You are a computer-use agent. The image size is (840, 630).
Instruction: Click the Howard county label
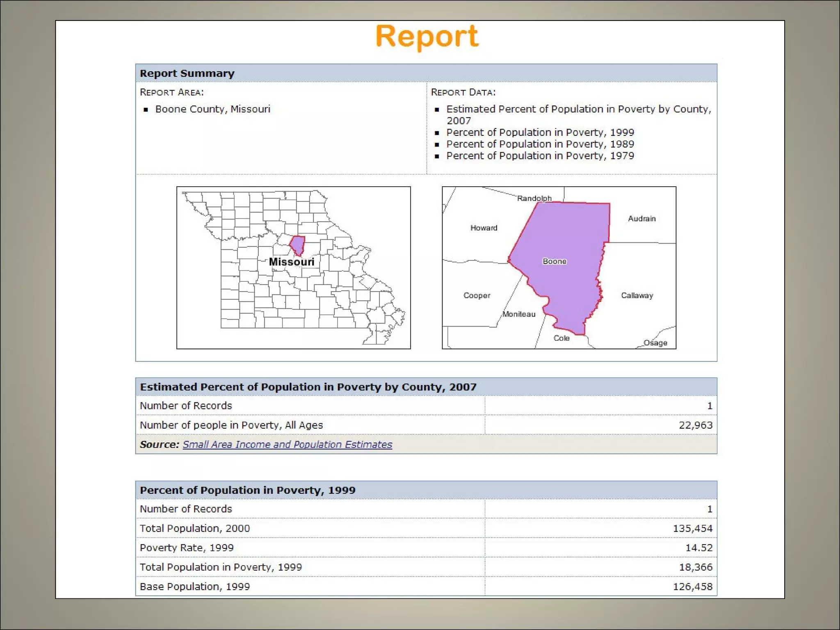[484, 228]
